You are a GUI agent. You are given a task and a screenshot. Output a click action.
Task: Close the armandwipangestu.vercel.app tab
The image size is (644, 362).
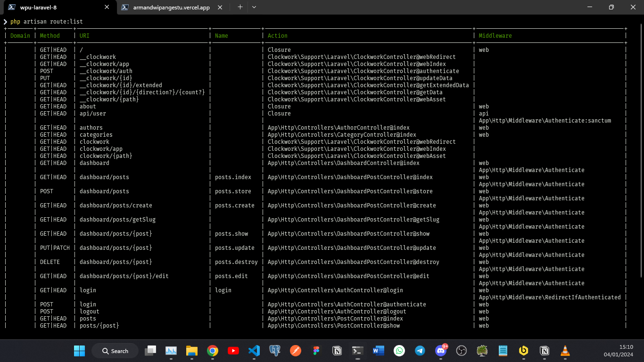[x=219, y=7]
